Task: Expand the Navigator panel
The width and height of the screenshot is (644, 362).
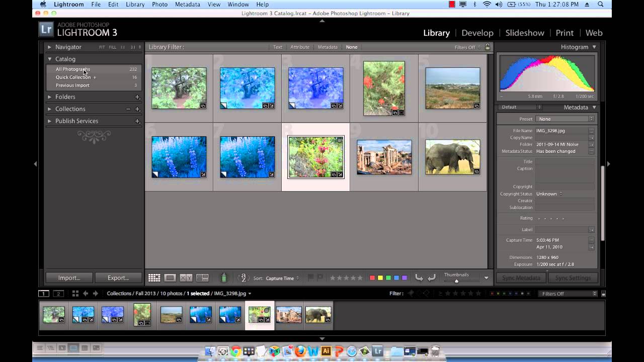Action: (x=49, y=47)
